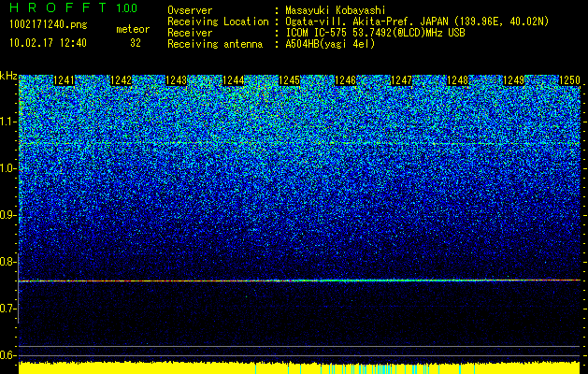Click the Receiving Location label

218,22
